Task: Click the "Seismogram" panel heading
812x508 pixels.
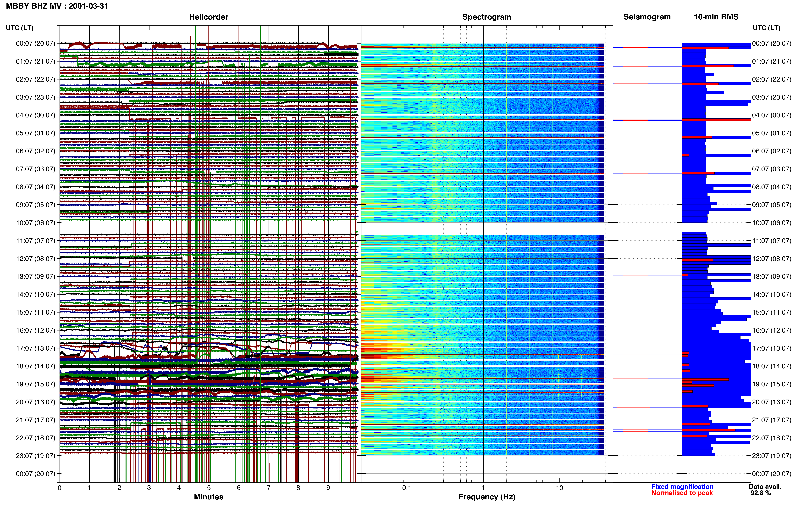Action: [x=647, y=17]
